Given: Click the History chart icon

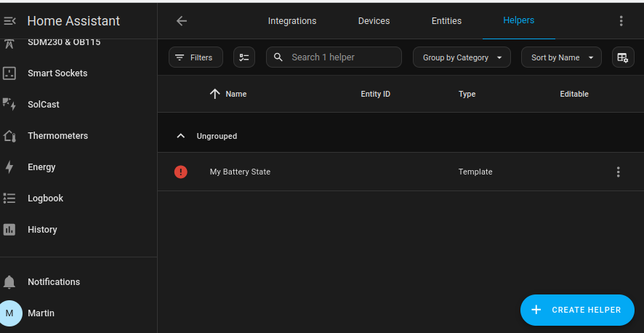Looking at the screenshot, I should (x=9, y=230).
